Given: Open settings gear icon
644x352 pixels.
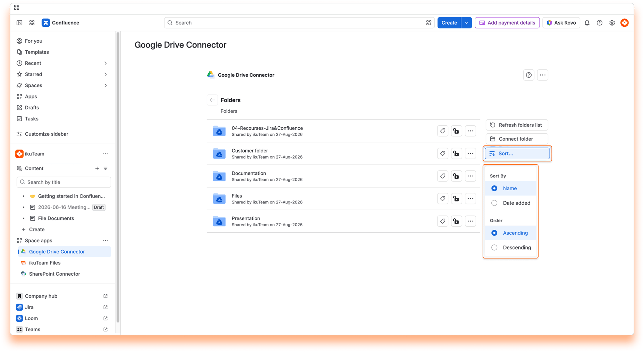Looking at the screenshot, I should [x=612, y=23].
